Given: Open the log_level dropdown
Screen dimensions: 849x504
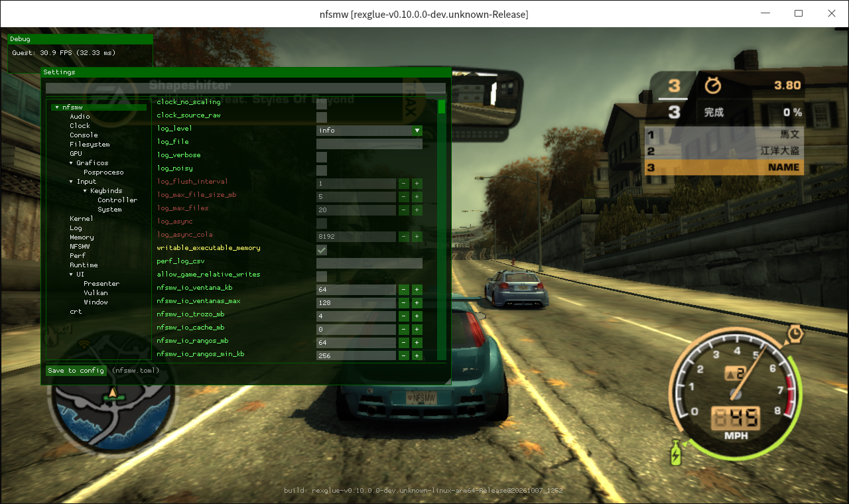Looking at the screenshot, I should (369, 131).
